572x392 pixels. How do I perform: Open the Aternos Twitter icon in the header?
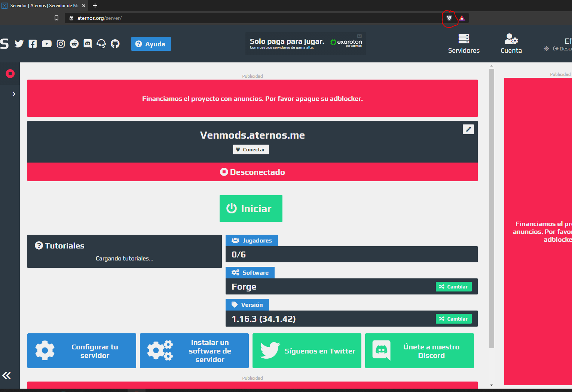click(x=19, y=44)
